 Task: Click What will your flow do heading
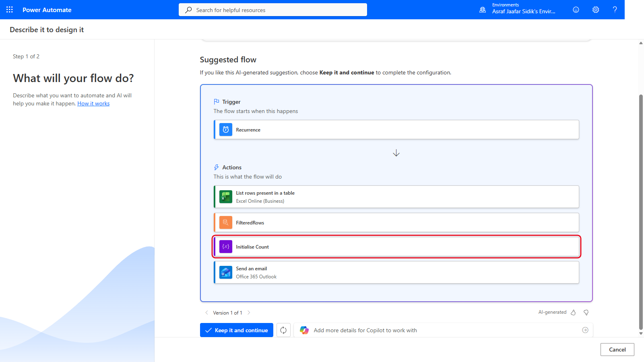point(73,78)
